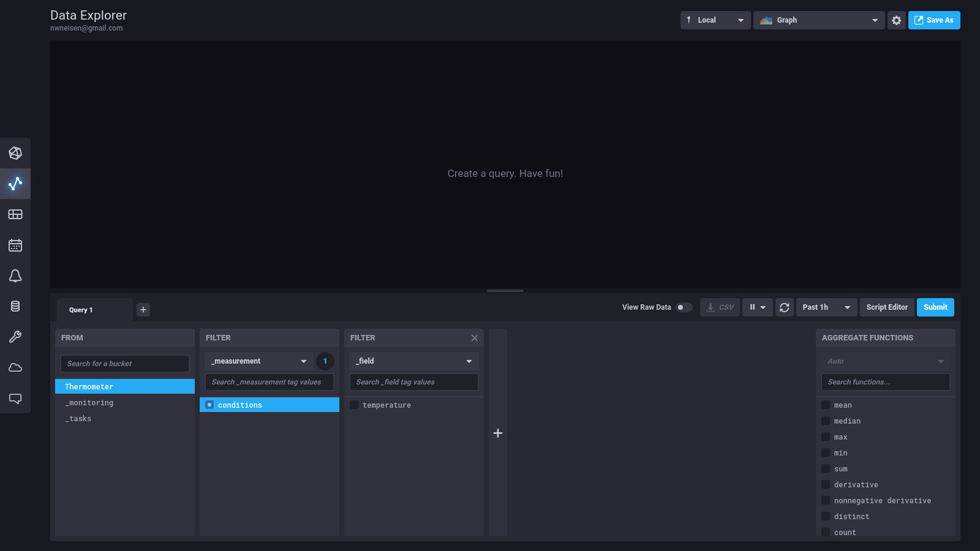Screen dimensions: 980x551
Task: Enable the derivative aggregate function
Action: [826, 484]
